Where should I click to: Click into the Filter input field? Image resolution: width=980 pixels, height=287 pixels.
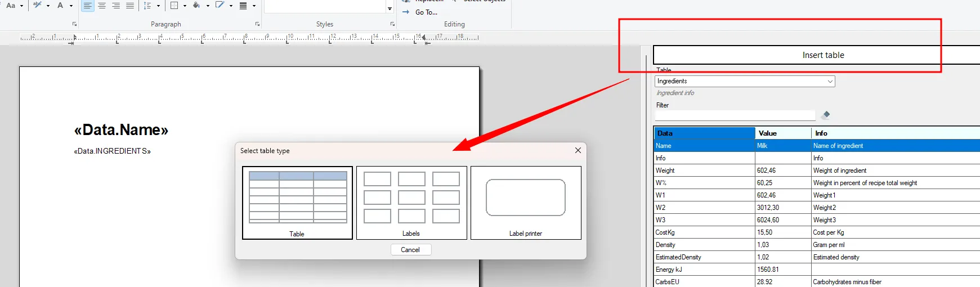pos(735,115)
